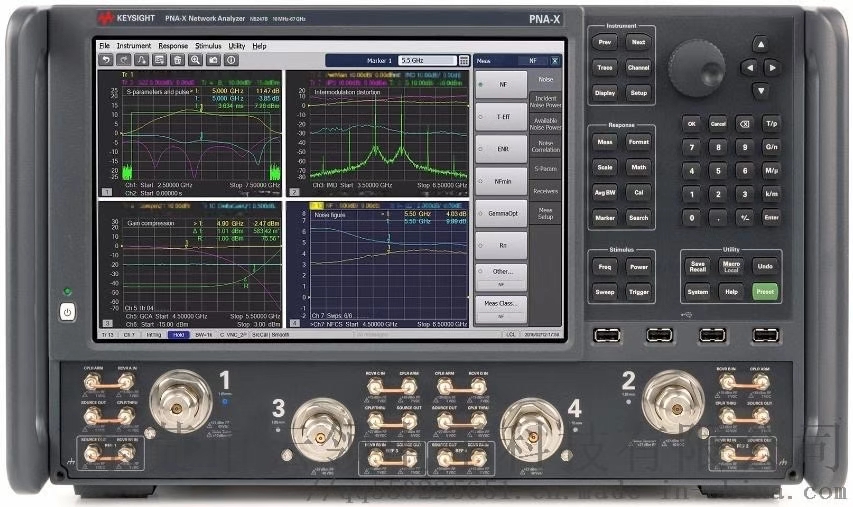The height and width of the screenshot is (507, 853).
Task: Select window number 2 badge in intermodulation plot
Action: [294, 192]
